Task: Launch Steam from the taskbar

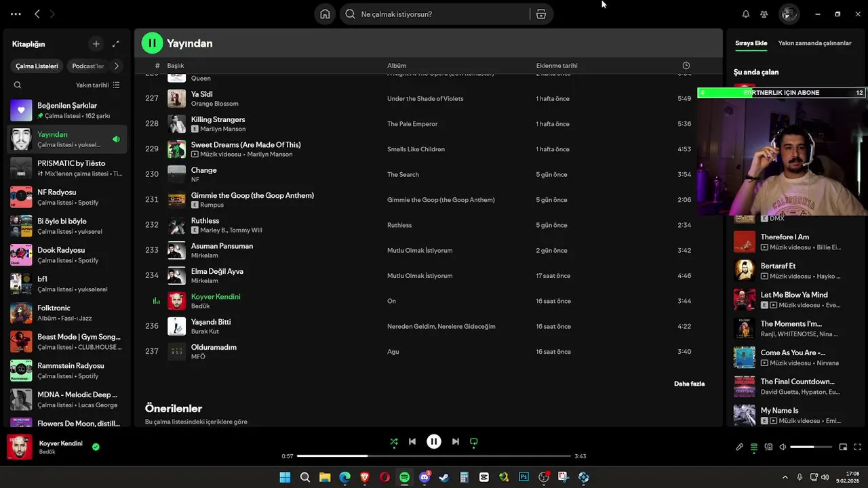Action: (x=444, y=477)
